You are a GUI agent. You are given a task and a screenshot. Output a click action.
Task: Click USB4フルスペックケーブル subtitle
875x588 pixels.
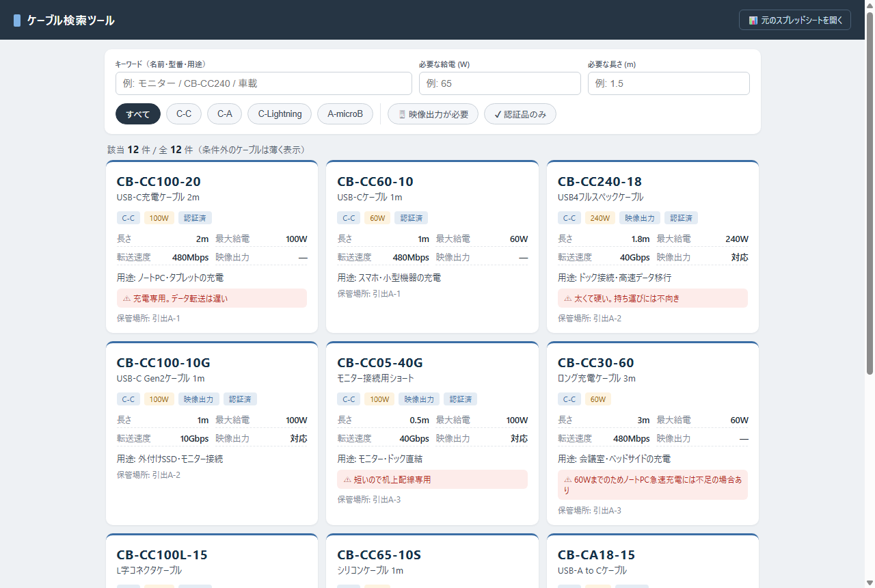[600, 197]
